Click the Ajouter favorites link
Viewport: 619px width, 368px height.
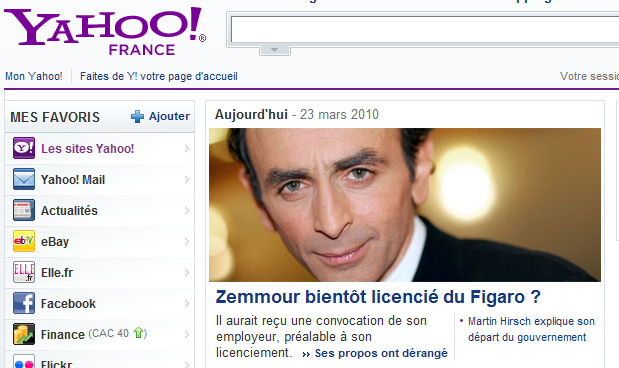pos(169,116)
